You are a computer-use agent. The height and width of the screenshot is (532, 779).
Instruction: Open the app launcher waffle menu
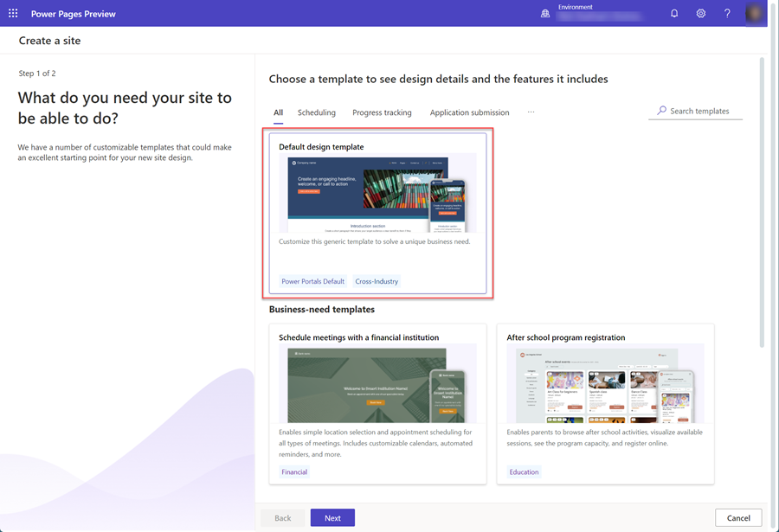tap(12, 13)
